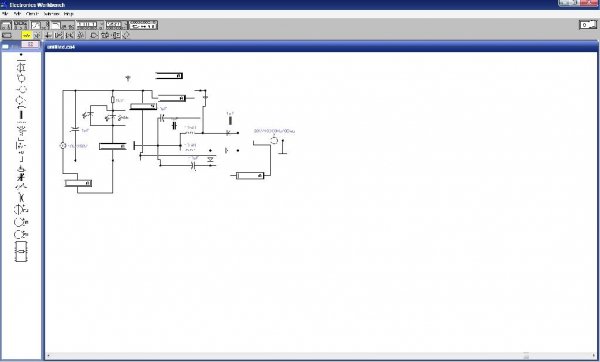600x362 pixels.
Task: Open the Window menu
Action: pos(51,14)
